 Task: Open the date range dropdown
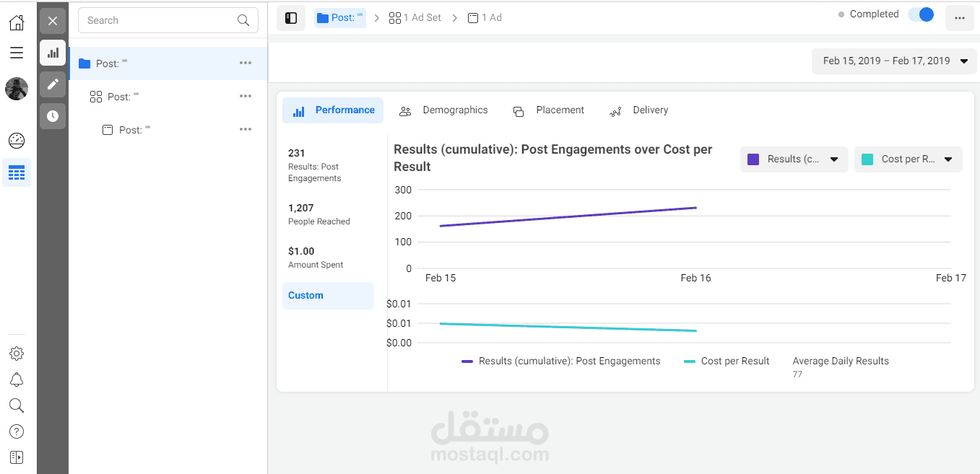[x=894, y=61]
